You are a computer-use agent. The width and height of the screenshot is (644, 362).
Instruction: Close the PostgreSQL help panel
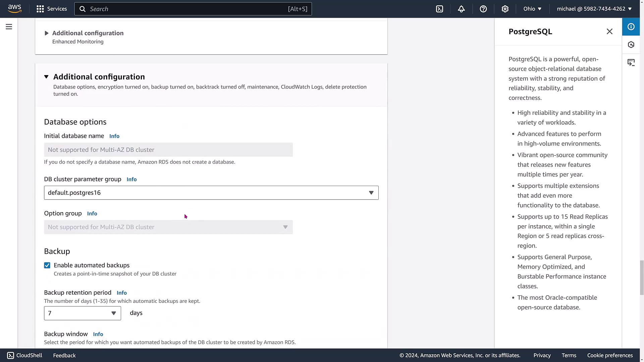coord(609,32)
